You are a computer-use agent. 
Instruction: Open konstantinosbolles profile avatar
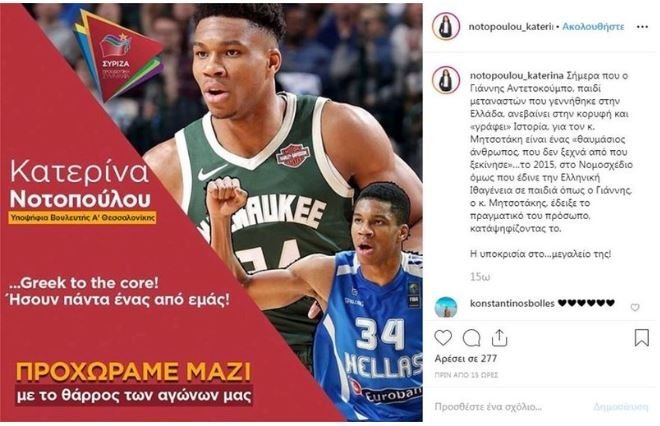pos(446,306)
